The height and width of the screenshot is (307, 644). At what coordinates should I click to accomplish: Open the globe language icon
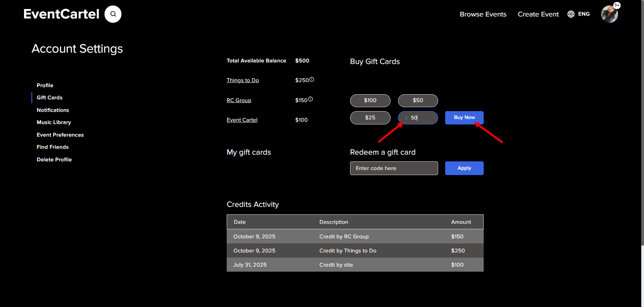(x=571, y=14)
